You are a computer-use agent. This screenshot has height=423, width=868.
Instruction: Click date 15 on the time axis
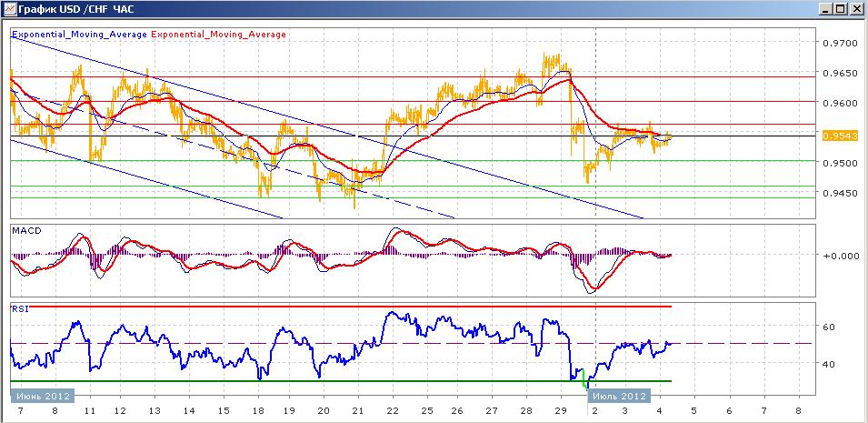[x=224, y=412]
